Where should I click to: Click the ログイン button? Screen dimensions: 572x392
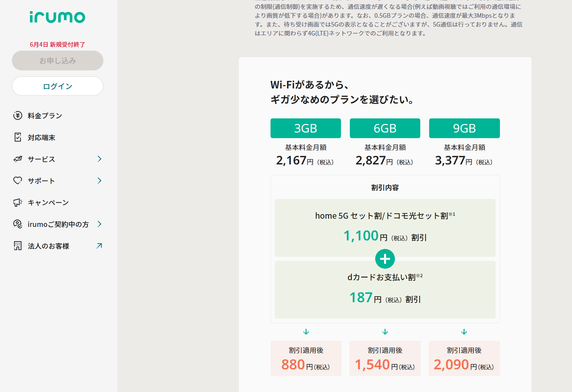[57, 86]
